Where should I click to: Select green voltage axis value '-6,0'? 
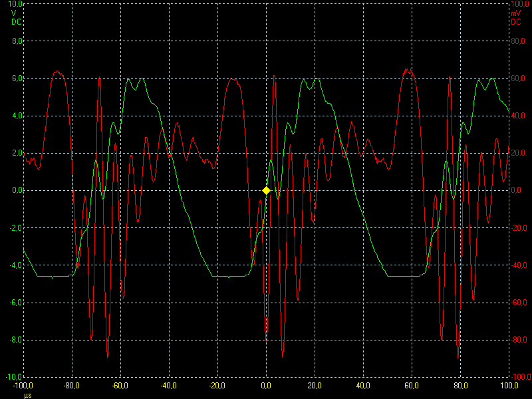point(15,303)
